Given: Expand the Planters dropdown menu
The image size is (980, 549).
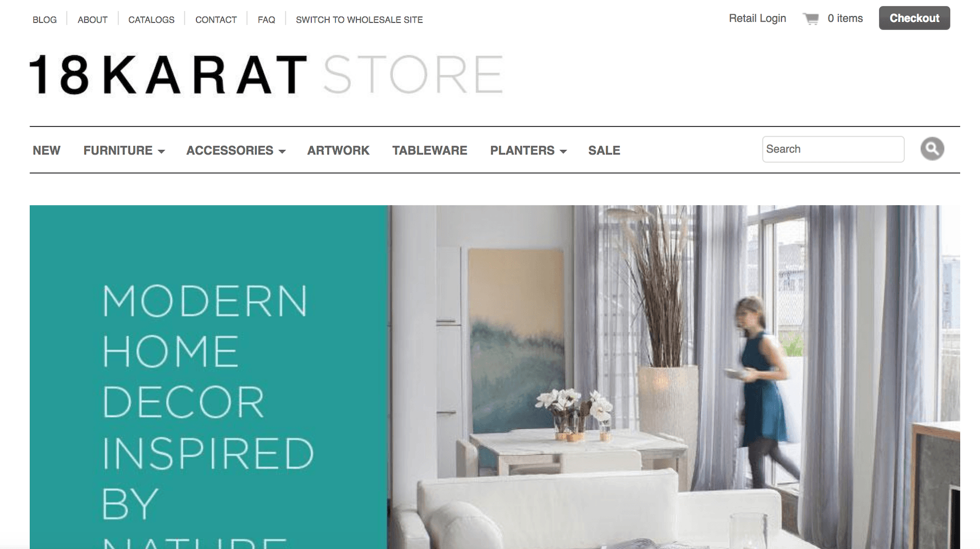Looking at the screenshot, I should (528, 151).
